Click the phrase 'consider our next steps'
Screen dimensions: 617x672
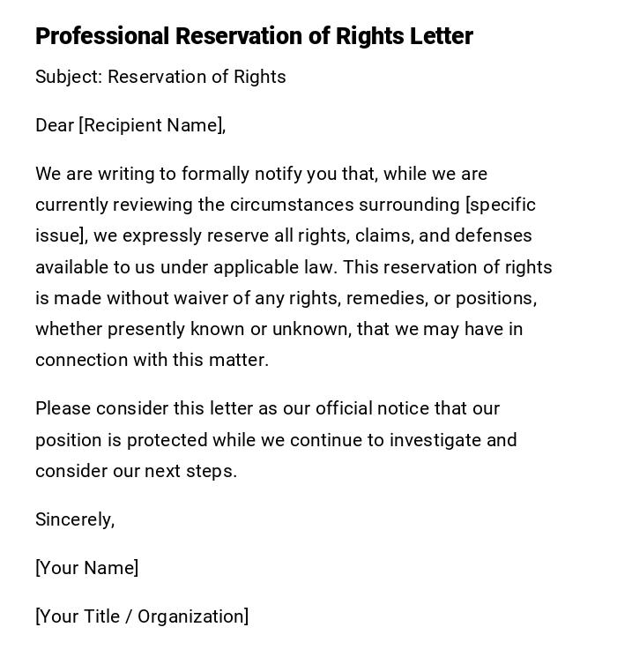(136, 471)
